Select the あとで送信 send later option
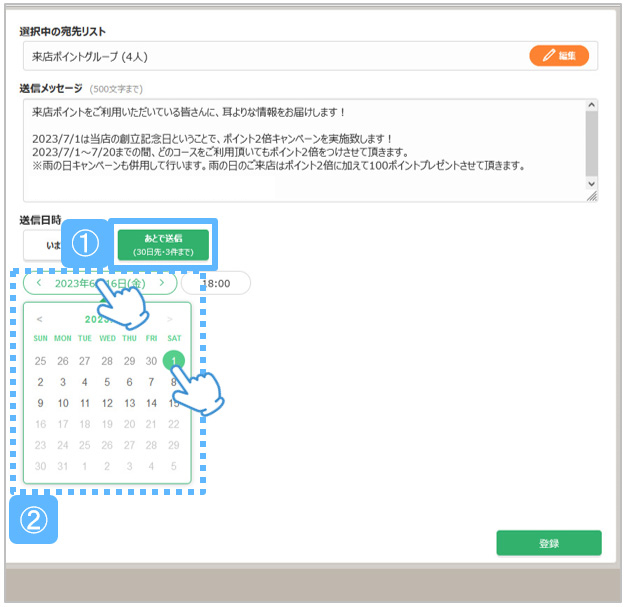Image resolution: width=626 pixels, height=607 pixels. (162, 245)
